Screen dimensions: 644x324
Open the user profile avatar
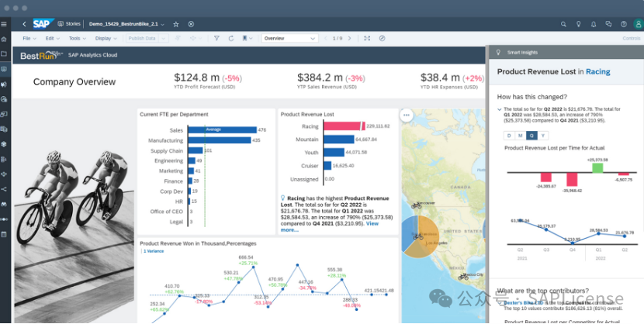click(x=639, y=24)
